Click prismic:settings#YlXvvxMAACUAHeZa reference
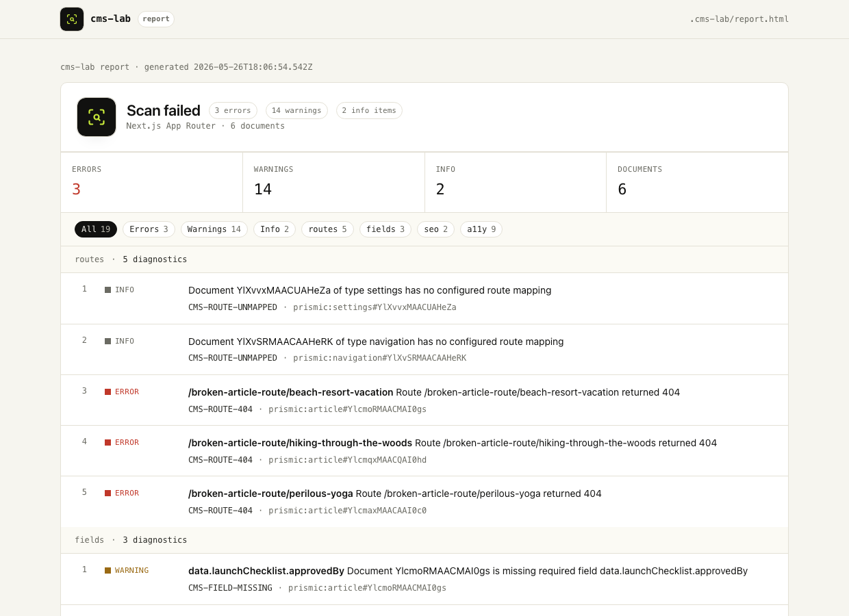The width and height of the screenshot is (849, 616). [x=375, y=307]
